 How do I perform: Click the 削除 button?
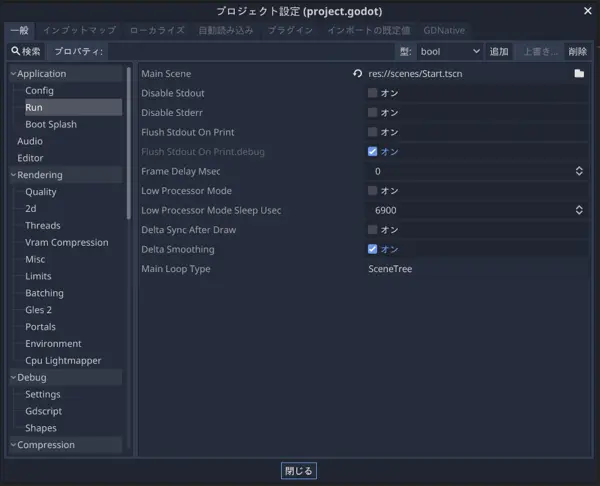[577, 51]
